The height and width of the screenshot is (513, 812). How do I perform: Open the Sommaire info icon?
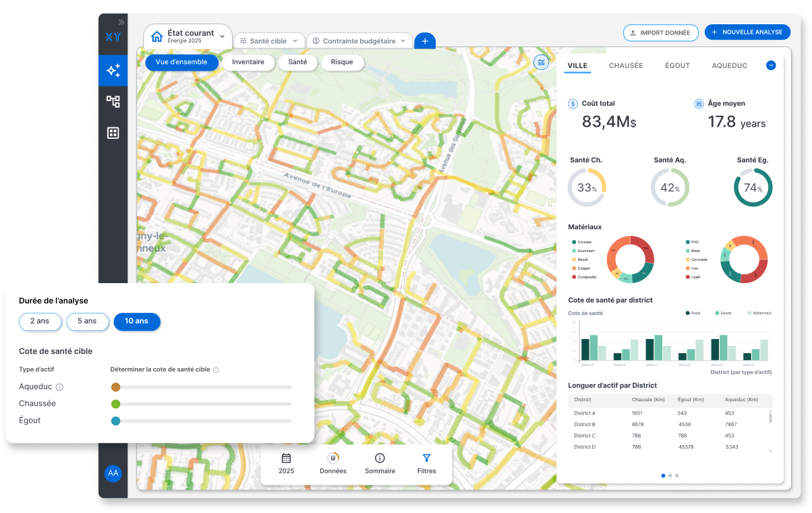[x=380, y=458]
